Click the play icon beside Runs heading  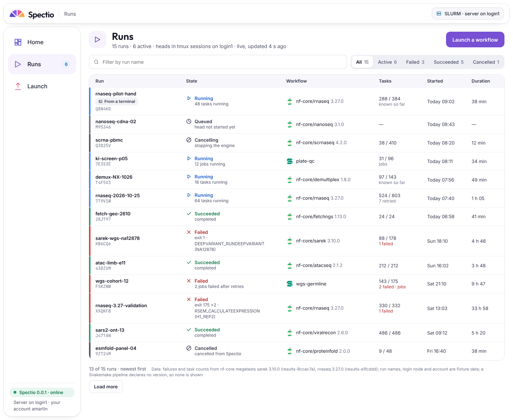[x=98, y=40]
